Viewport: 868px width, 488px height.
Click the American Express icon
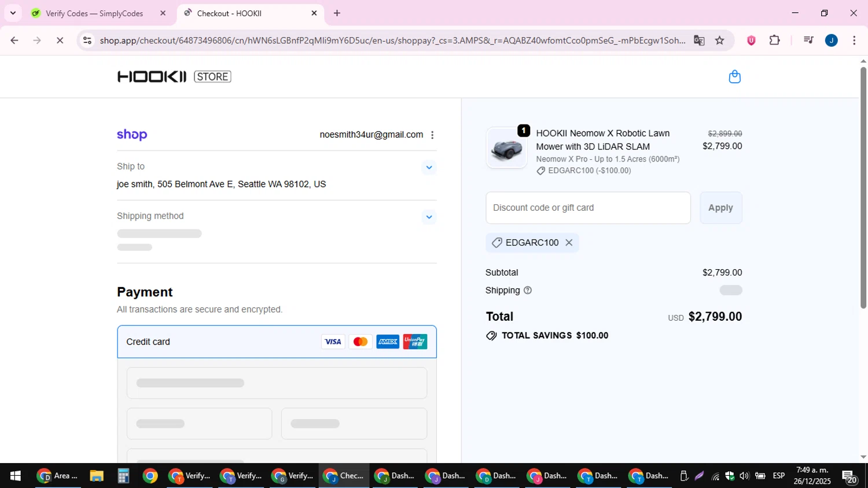[388, 342]
